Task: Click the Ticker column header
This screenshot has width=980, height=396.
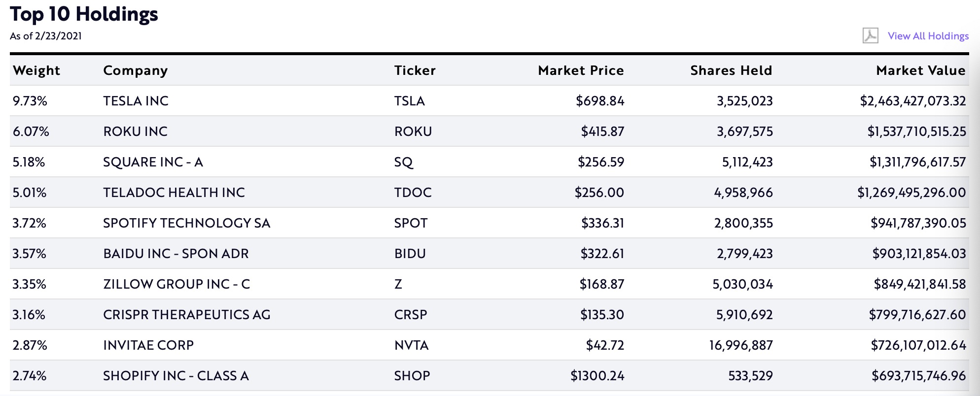Action: 415,70
